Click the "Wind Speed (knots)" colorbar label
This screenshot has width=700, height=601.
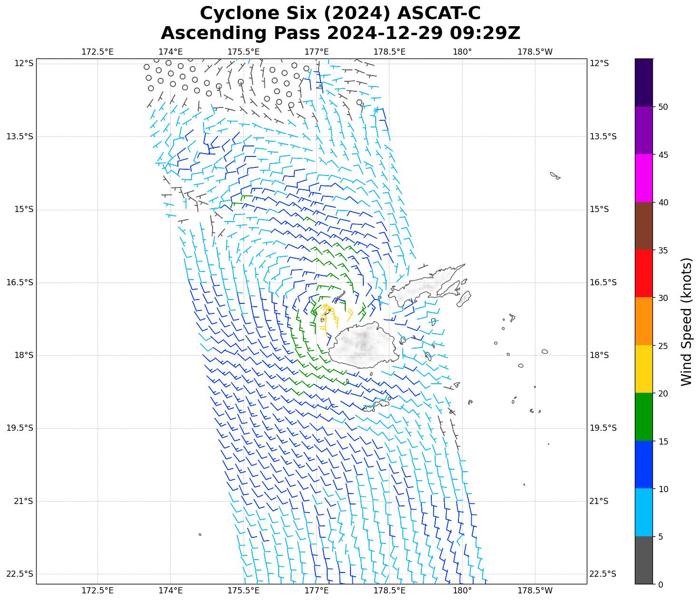pyautogui.click(x=686, y=321)
